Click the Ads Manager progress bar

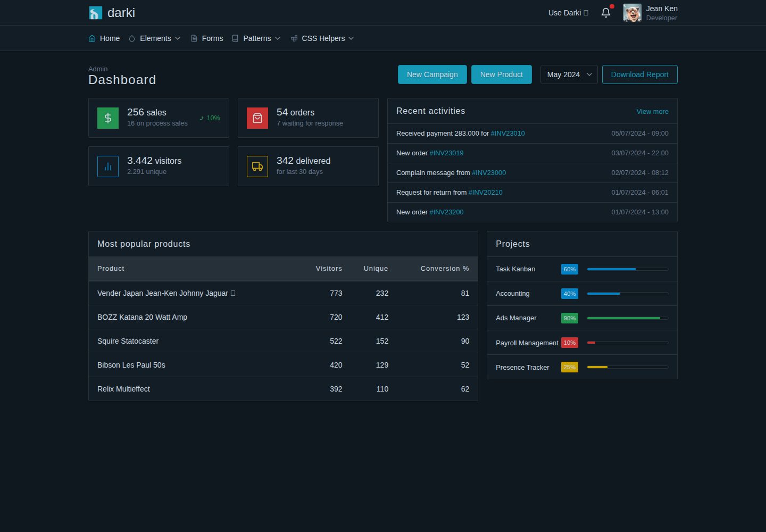(x=628, y=318)
